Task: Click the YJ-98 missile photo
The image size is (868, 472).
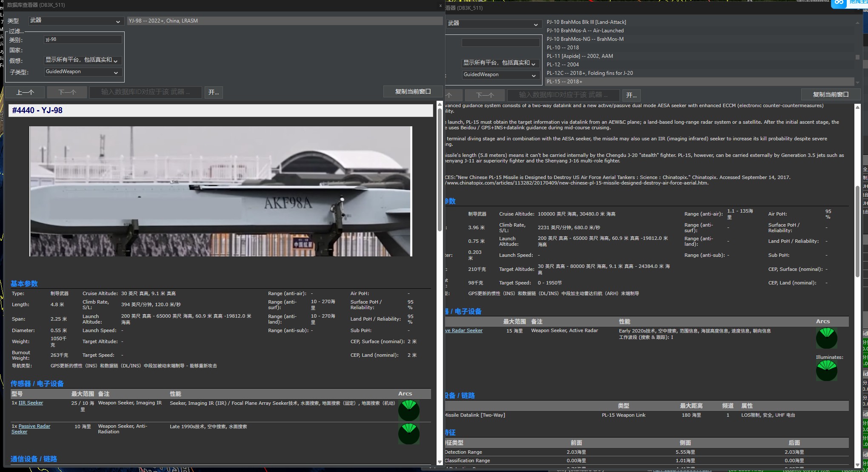Action: point(221,191)
